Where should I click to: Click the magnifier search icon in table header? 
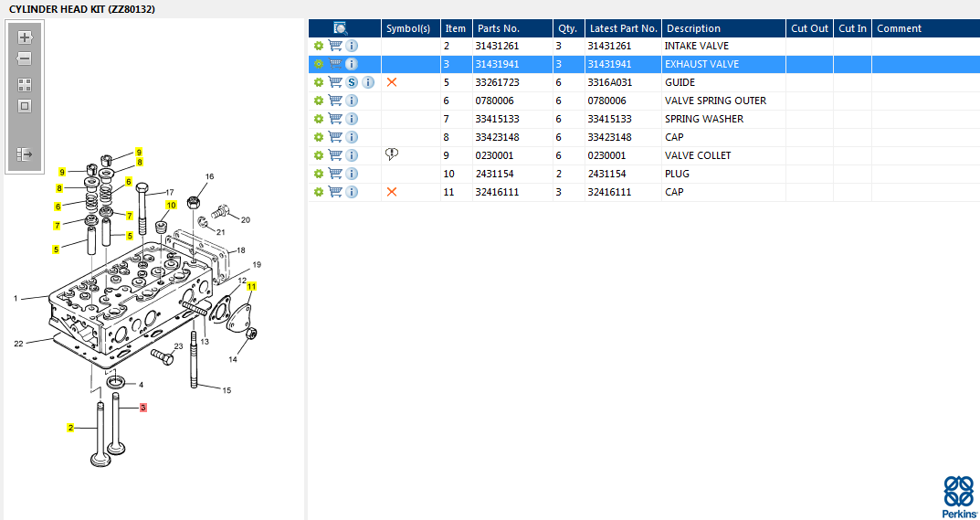pos(341,28)
